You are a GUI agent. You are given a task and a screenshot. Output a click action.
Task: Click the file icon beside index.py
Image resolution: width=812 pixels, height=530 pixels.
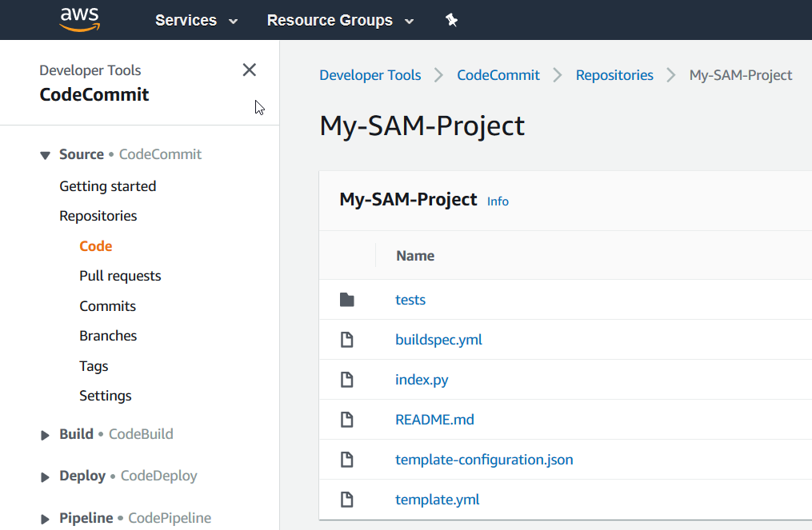(x=346, y=380)
